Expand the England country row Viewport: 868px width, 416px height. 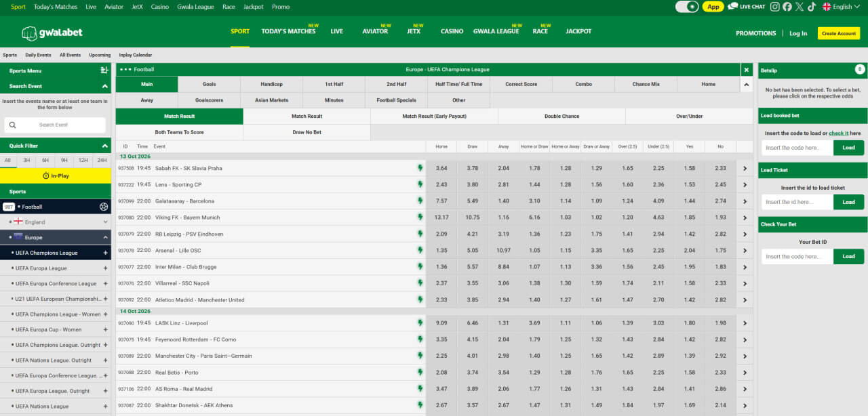pos(56,222)
